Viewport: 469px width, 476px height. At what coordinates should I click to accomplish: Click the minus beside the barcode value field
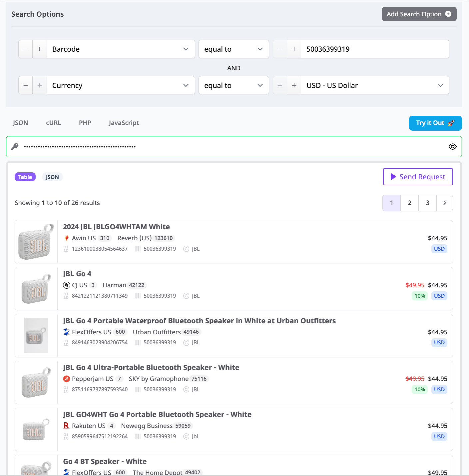pos(280,49)
